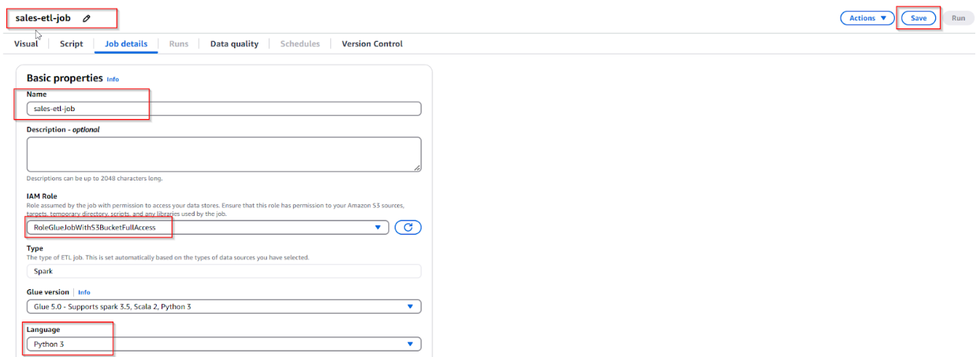The height and width of the screenshot is (357, 980).
Task: Click the Info link beside Basic properties
Action: click(x=113, y=80)
